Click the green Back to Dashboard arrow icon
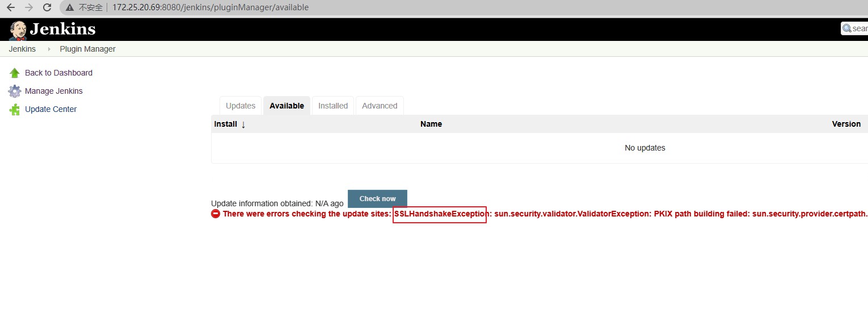 click(15, 73)
